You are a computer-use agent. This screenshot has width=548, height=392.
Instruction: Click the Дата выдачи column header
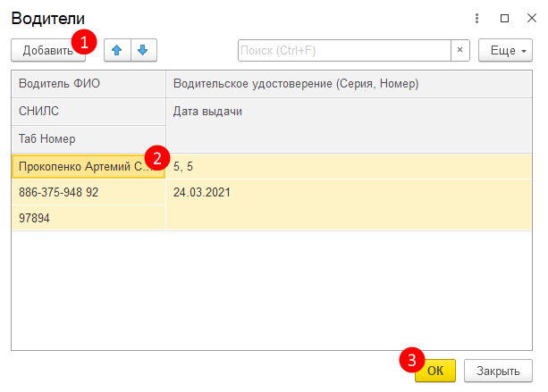(349, 125)
